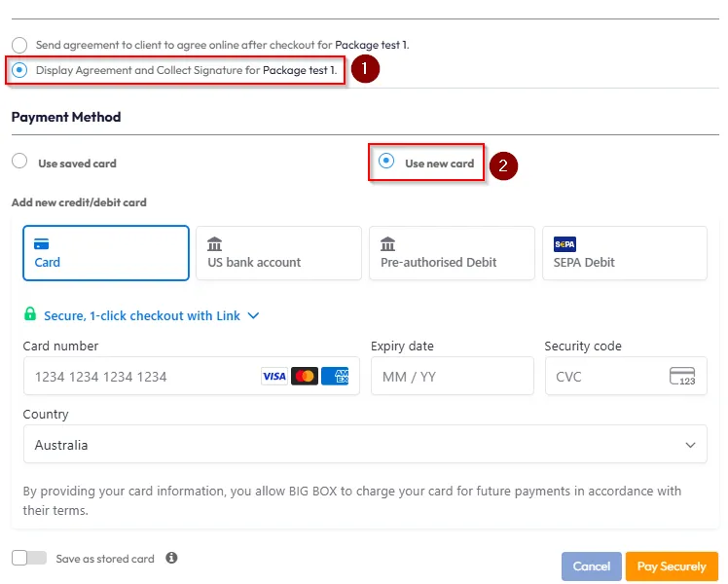Screen dimensions: 728x584
Task: Open the Country dropdown showing Australia
Action: click(x=365, y=445)
